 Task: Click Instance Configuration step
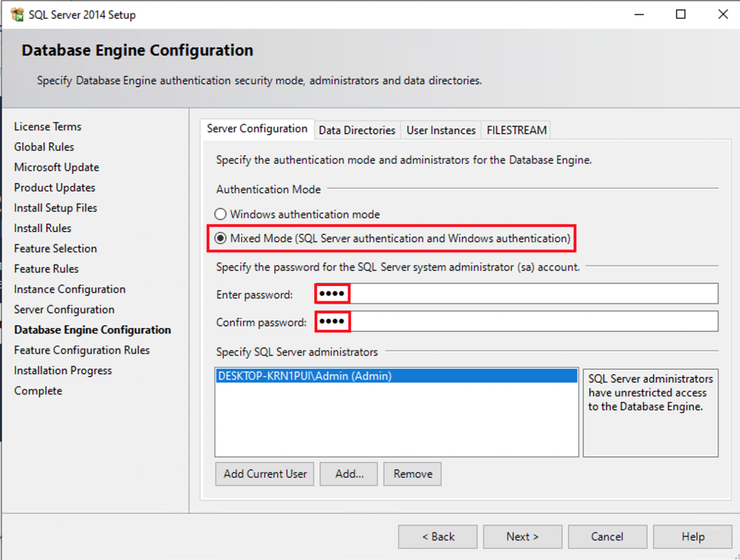point(70,289)
